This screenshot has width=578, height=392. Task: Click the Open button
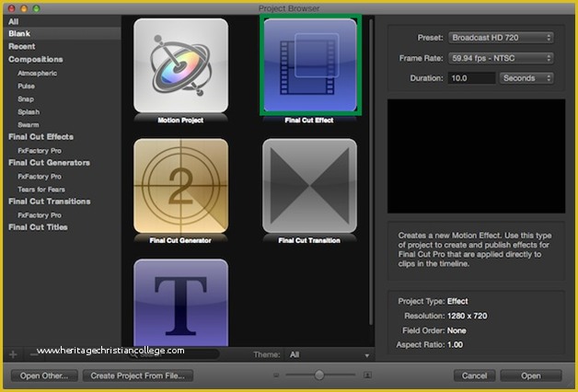click(x=531, y=375)
